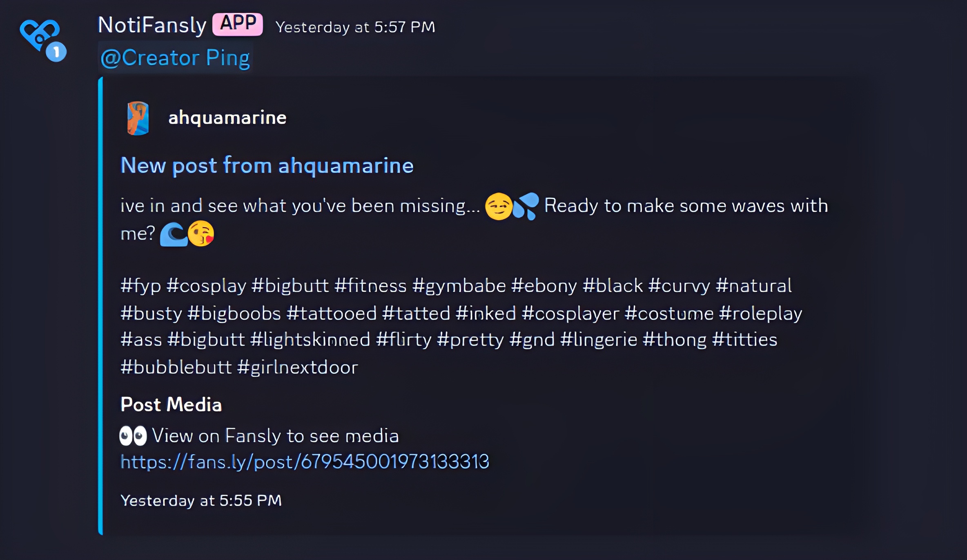Click the Post Media heading
Screen dimensions: 967x560
(171, 404)
